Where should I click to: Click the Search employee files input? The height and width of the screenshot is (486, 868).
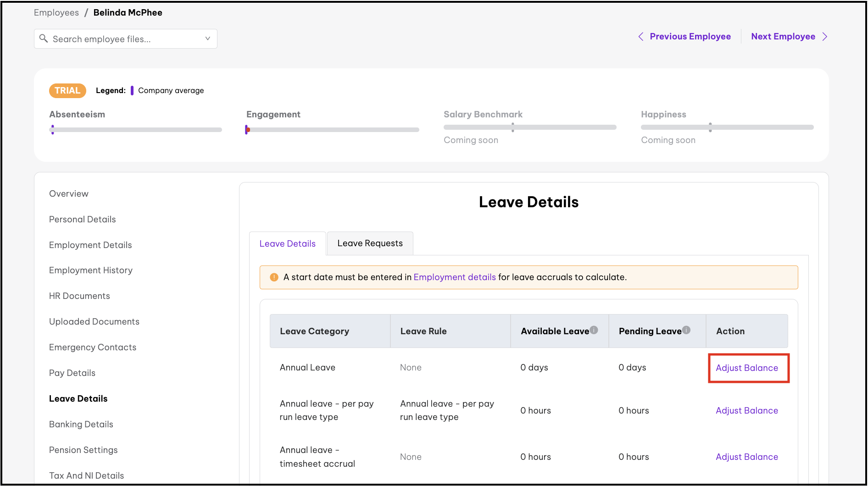[x=124, y=39]
